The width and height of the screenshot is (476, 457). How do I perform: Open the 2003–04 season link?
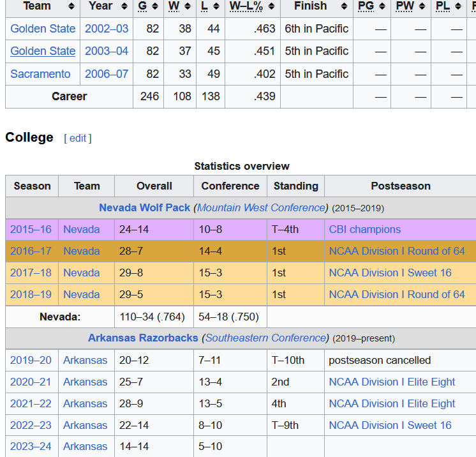tap(107, 51)
